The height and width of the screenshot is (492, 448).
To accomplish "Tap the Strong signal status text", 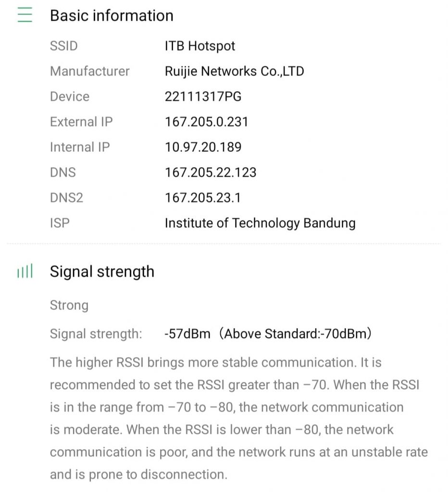I will click(x=69, y=306).
